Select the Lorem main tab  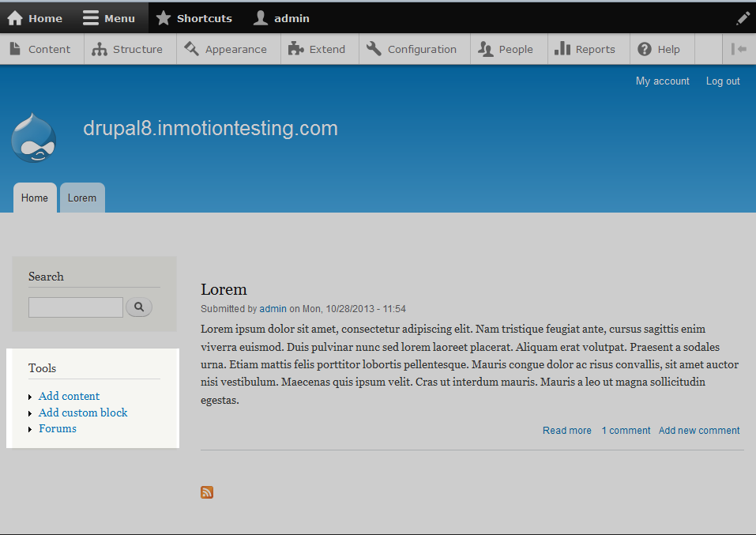pyautogui.click(x=82, y=198)
